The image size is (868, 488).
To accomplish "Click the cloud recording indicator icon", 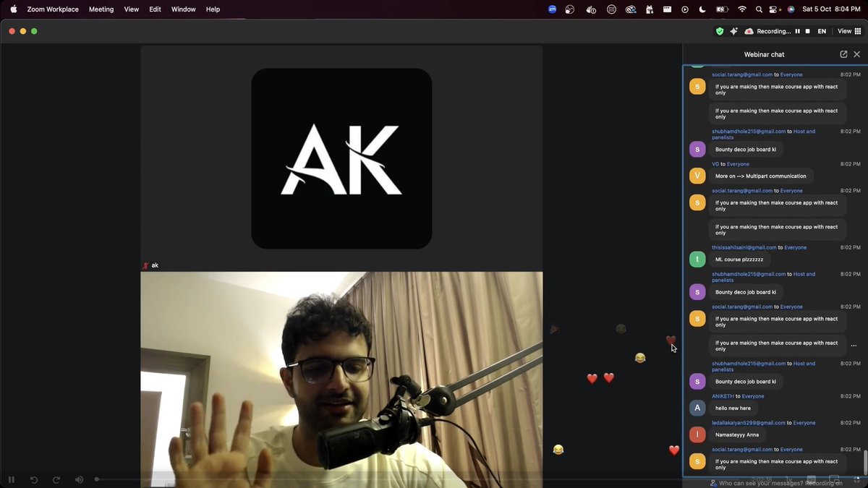I will [749, 31].
